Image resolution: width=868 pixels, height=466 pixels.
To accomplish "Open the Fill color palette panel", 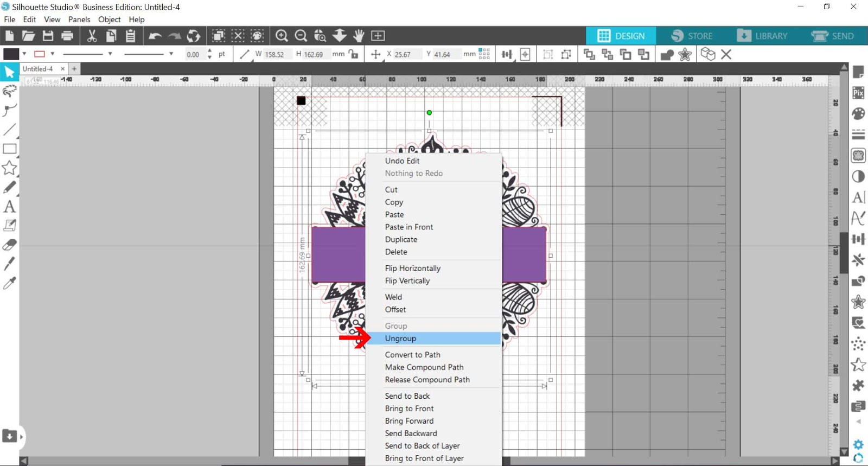I will click(x=858, y=113).
